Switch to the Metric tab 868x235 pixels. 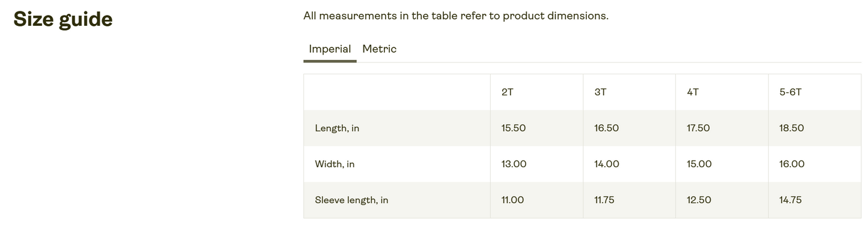[379, 49]
